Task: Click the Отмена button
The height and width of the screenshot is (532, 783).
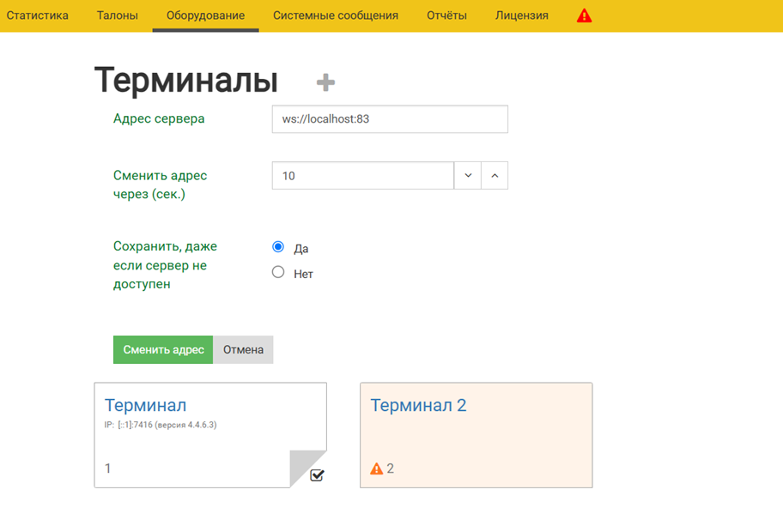Action: pos(243,349)
